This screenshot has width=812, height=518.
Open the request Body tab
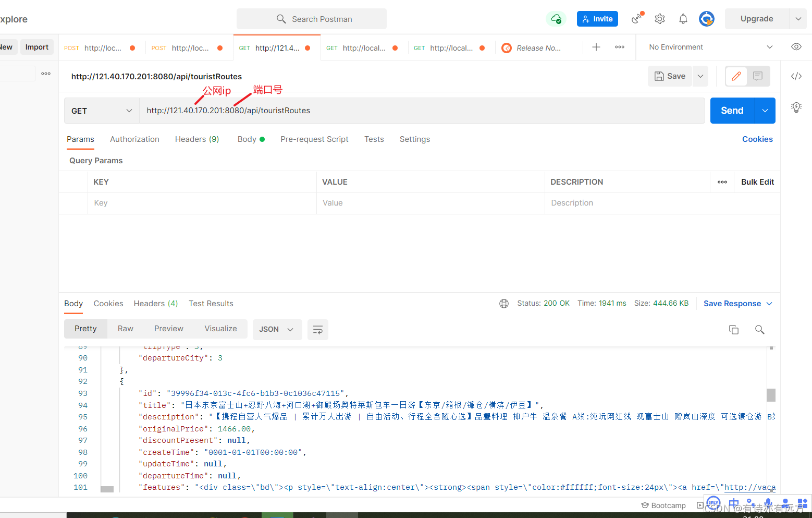click(x=251, y=139)
